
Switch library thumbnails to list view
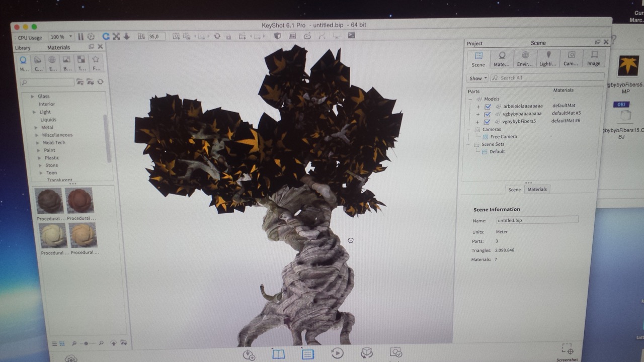click(55, 343)
